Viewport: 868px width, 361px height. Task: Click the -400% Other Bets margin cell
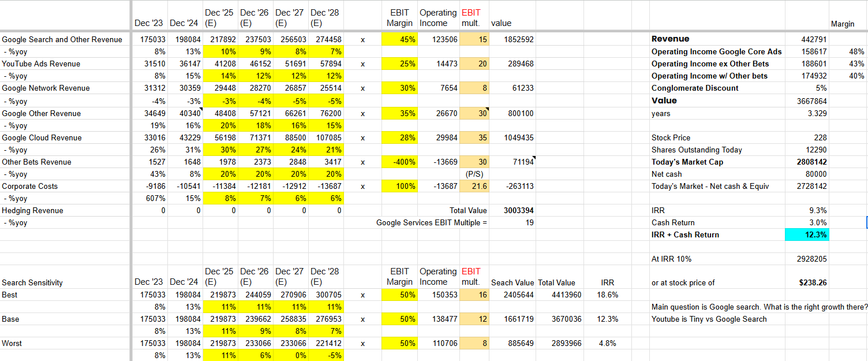pos(399,162)
